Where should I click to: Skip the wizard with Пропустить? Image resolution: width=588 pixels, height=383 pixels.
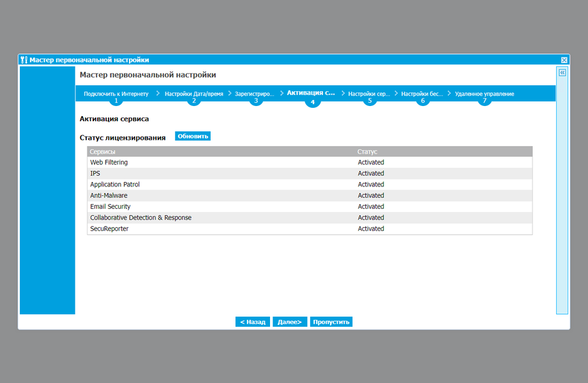[331, 322]
